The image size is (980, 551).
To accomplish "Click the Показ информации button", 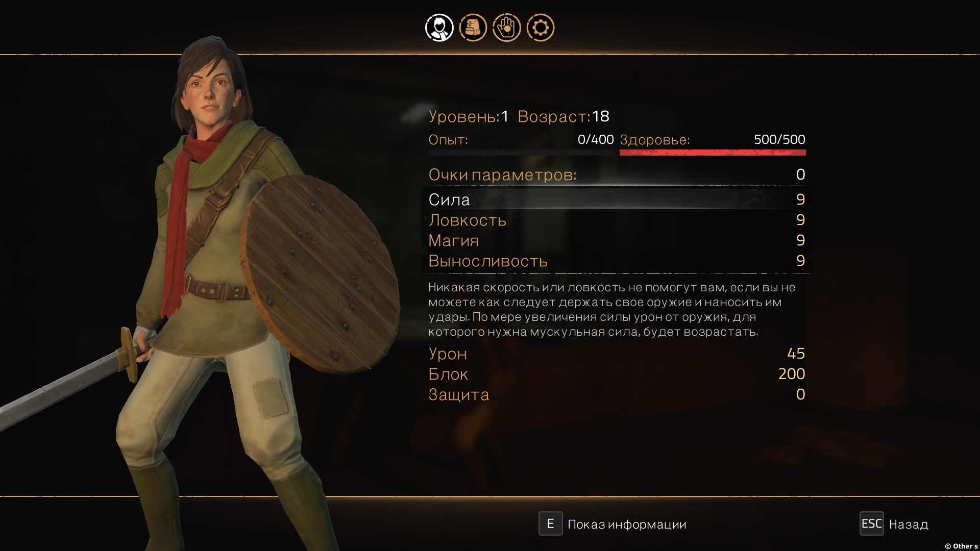I will point(627,524).
